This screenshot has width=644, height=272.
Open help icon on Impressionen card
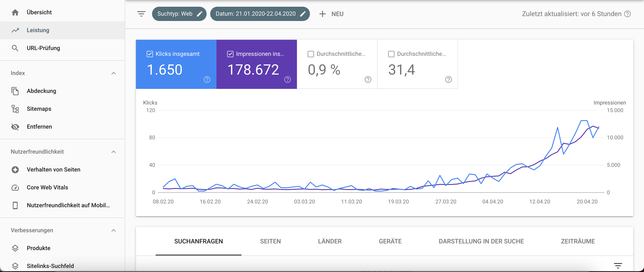pos(288,80)
